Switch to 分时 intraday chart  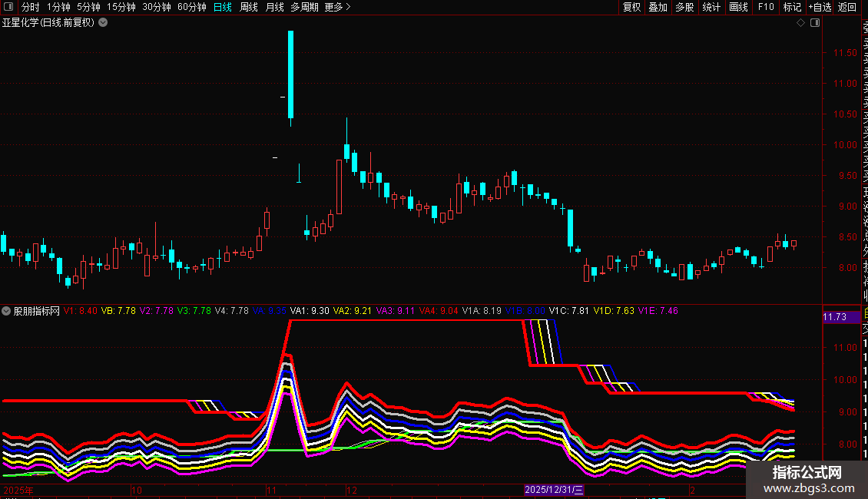pyautogui.click(x=31, y=7)
